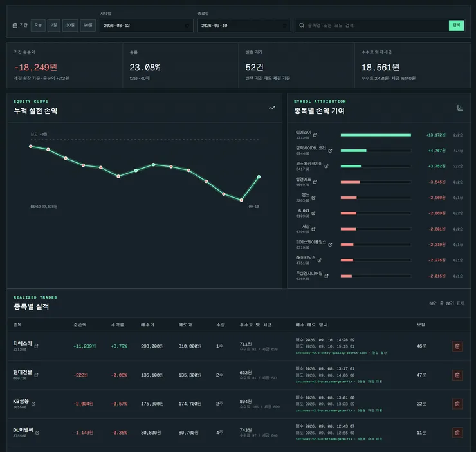Click the 52건 realized trades value
This screenshot has width=476, height=452.
[254, 67]
